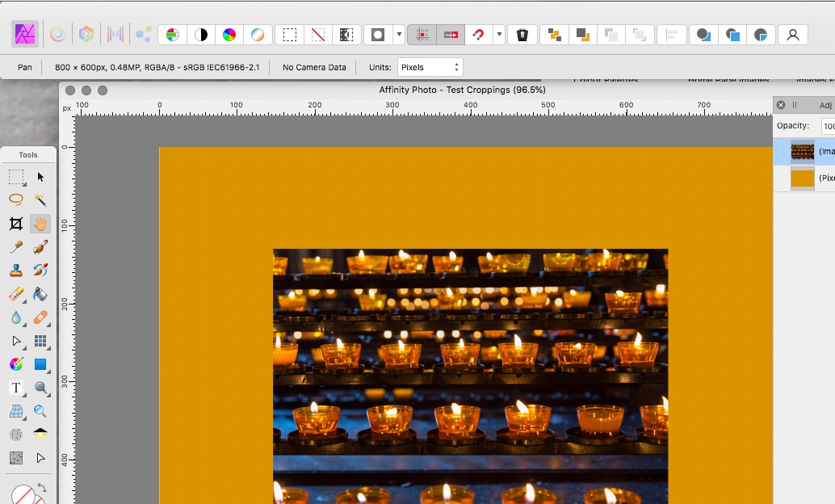Select the Move tool arrow
This screenshot has height=504, width=835.
coord(41,177)
